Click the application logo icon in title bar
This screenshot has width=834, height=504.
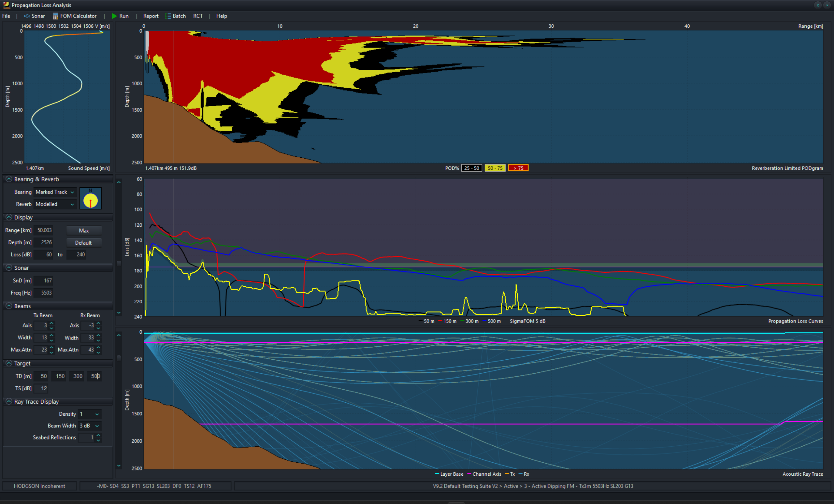click(6, 5)
